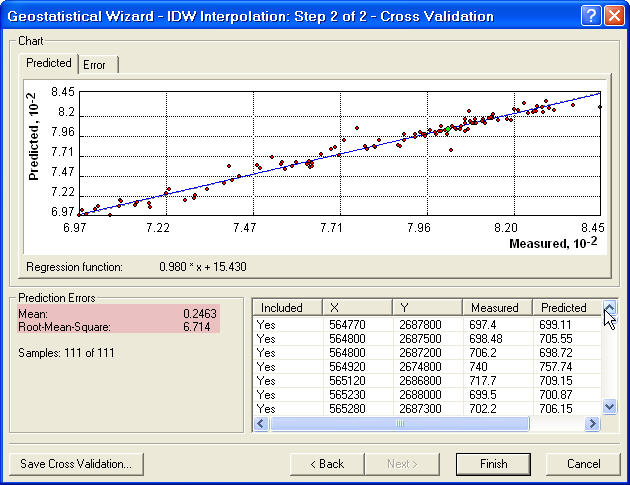
Task: Click the Predicted column header
Action: point(565,308)
